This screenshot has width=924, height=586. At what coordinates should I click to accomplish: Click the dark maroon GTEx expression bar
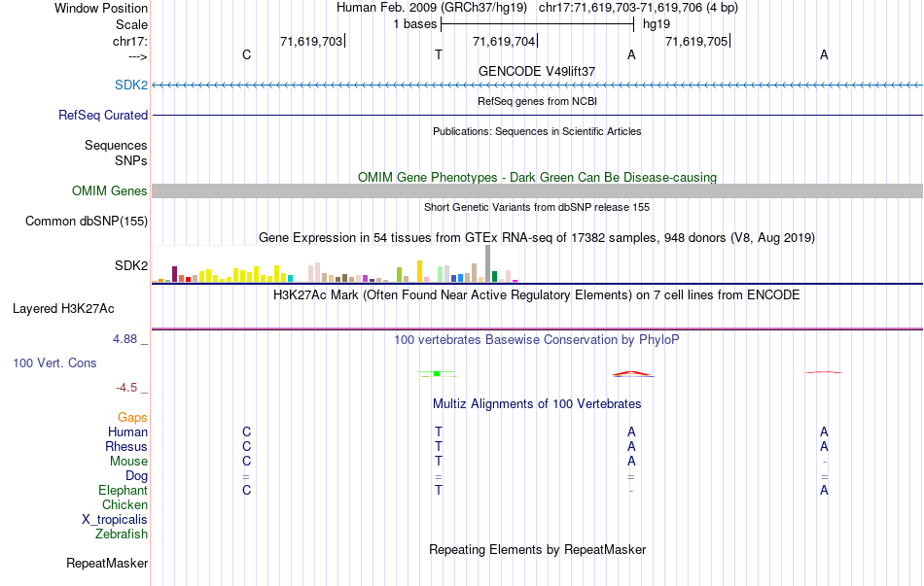coord(174,274)
